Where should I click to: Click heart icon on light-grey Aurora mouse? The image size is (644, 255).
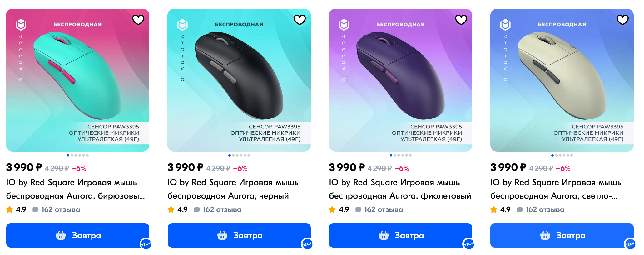click(622, 20)
